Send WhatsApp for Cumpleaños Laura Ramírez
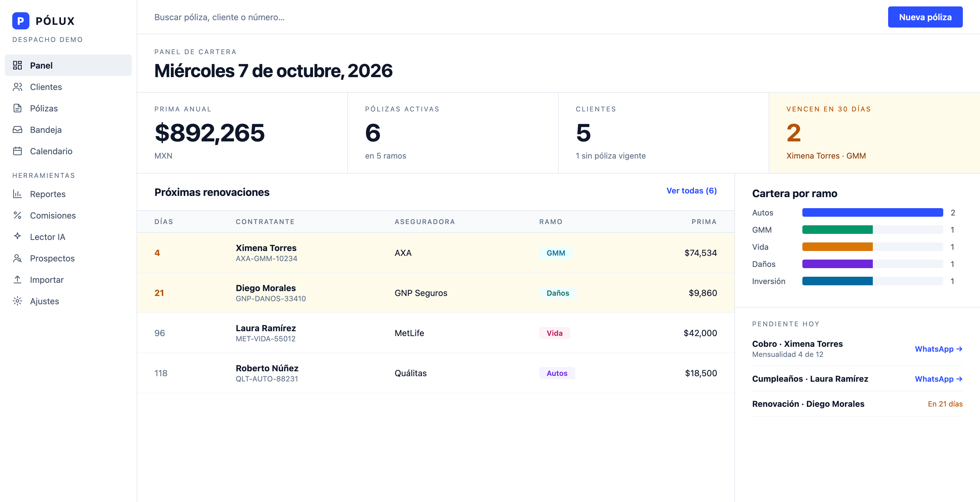 (939, 379)
